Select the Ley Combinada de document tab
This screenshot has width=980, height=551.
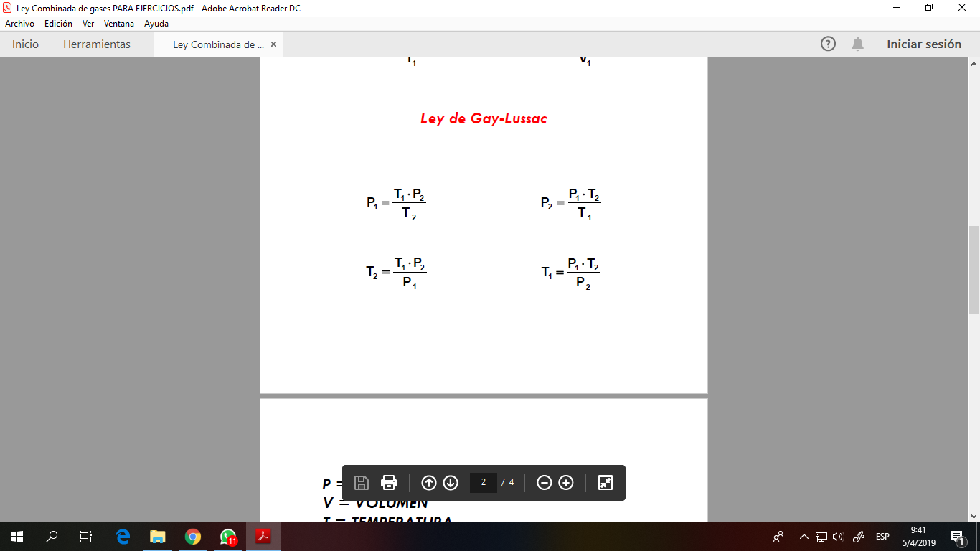(218, 44)
